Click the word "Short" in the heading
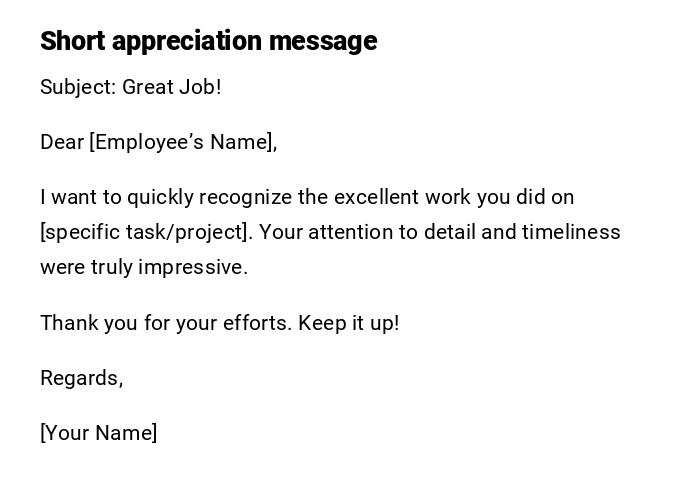Viewport: 700px width, 495px height. click(73, 41)
